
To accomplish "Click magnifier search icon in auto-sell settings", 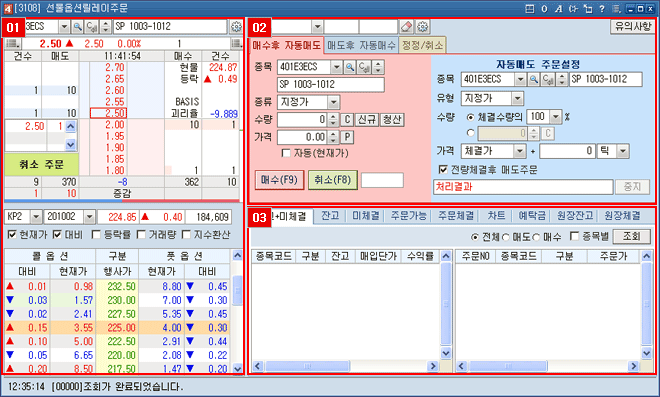I will pyautogui.click(x=534, y=79).
